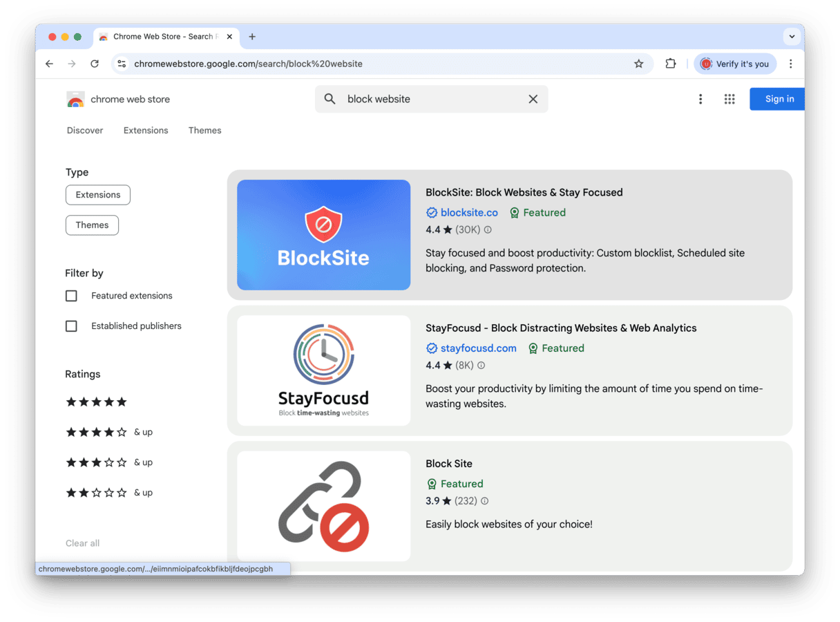Screen dimensions: 840x622
Task: Switch to the Extensions tab
Action: (146, 130)
